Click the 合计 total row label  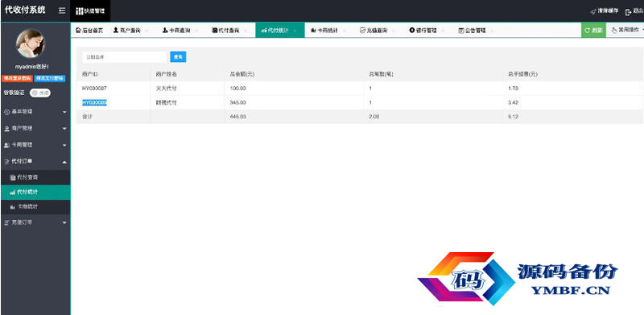coord(86,117)
